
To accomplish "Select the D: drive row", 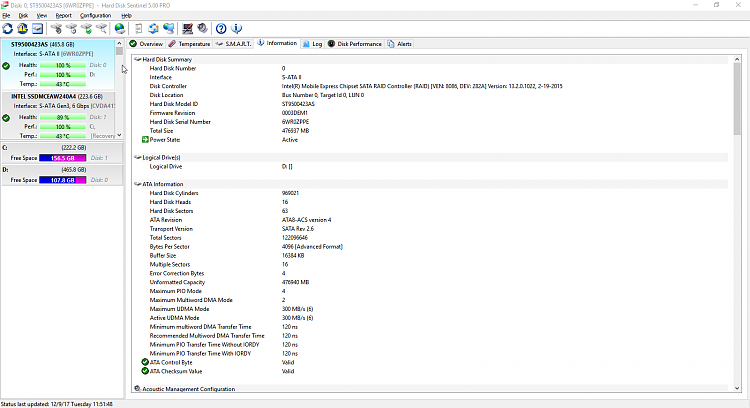I will pos(62,175).
